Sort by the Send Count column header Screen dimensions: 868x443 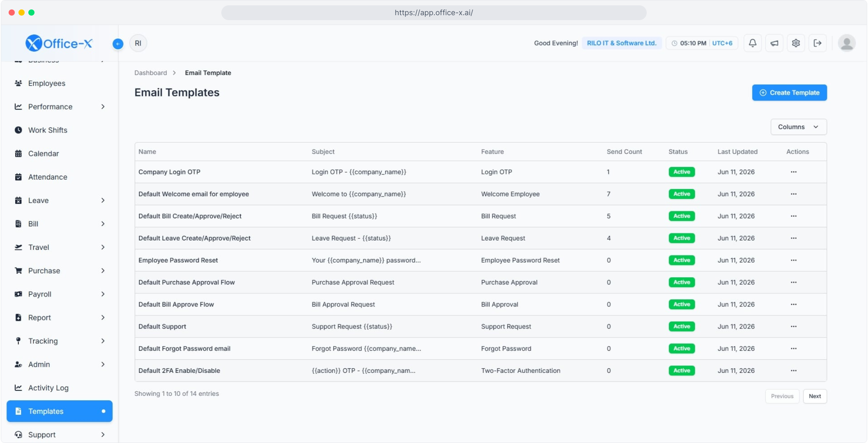coord(624,152)
